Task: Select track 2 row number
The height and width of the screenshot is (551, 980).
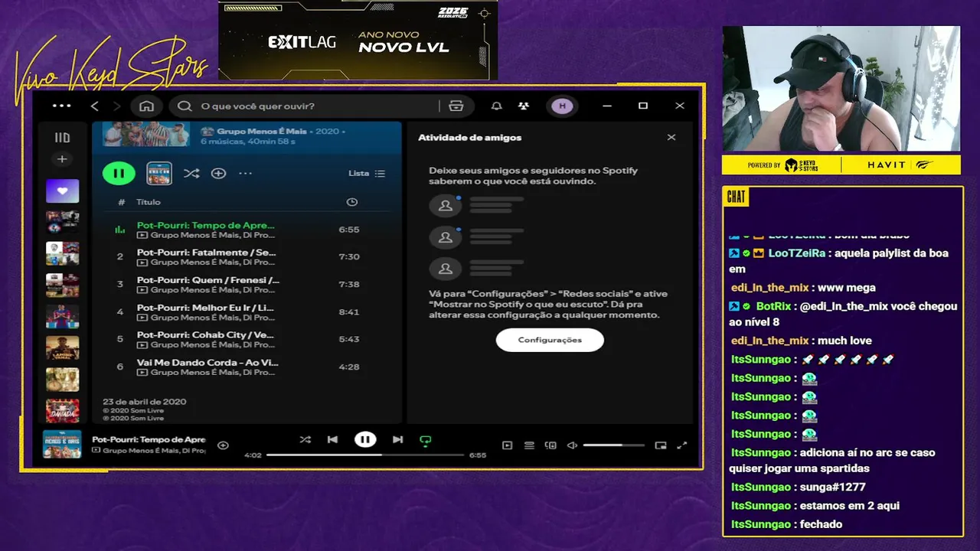Action: (119, 257)
